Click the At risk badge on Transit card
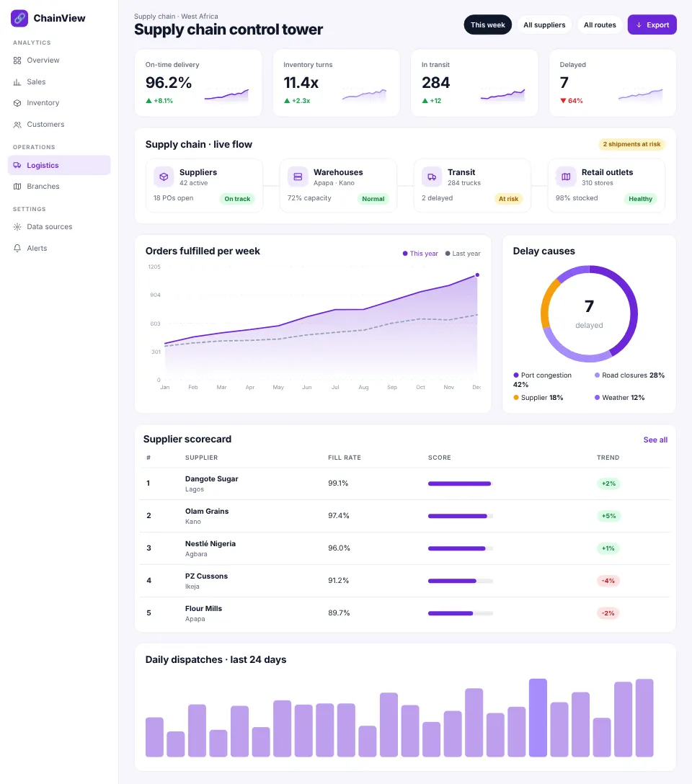Image resolution: width=692 pixels, height=784 pixels. tap(508, 199)
